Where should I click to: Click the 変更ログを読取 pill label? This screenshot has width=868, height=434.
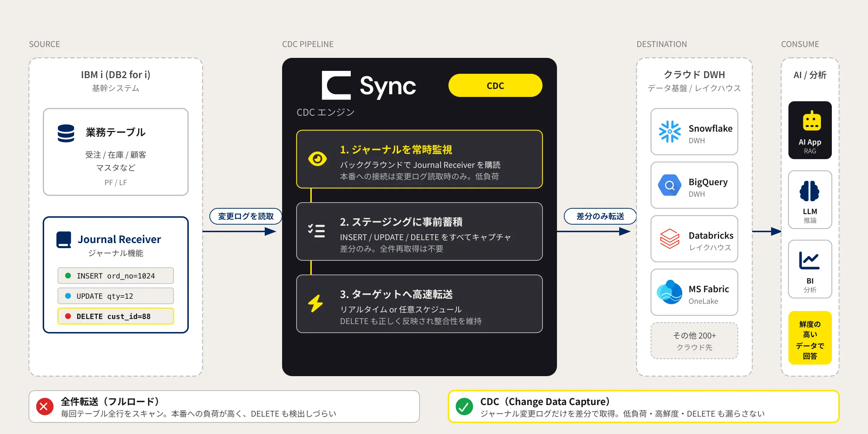(246, 216)
